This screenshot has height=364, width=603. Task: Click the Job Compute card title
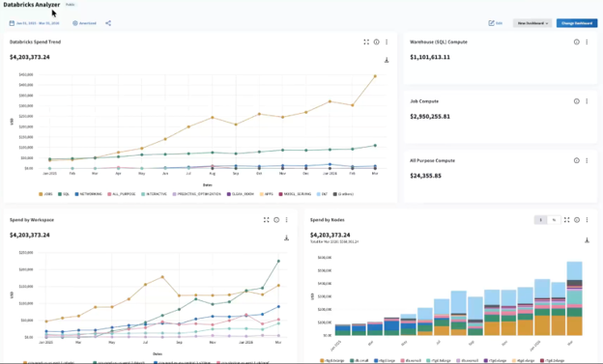(424, 101)
